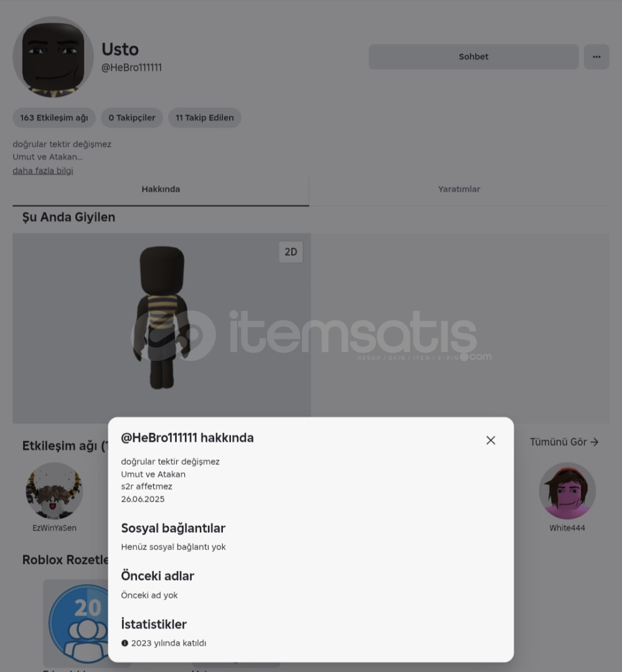Click the Sohbet chat button
This screenshot has height=672, width=622.
pos(474,57)
